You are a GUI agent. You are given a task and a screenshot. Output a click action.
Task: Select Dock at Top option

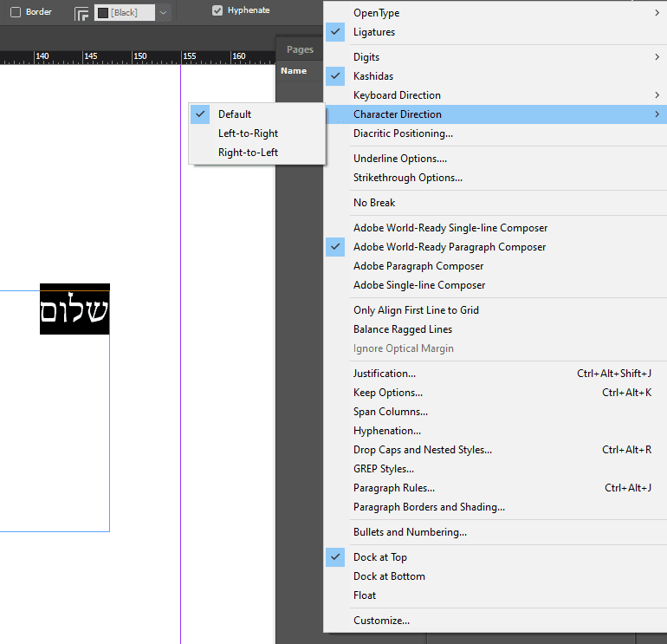[x=495, y=557]
